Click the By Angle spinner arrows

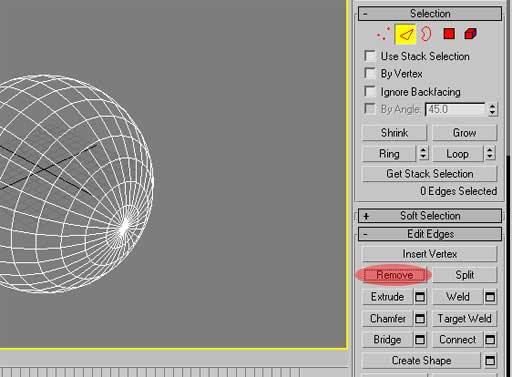tap(492, 109)
